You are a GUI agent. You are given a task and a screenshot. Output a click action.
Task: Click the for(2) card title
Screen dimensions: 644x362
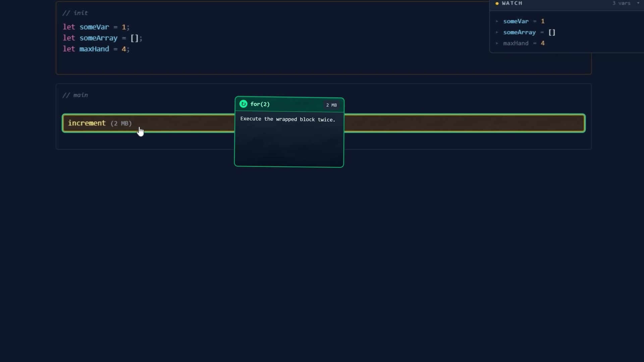click(260, 104)
